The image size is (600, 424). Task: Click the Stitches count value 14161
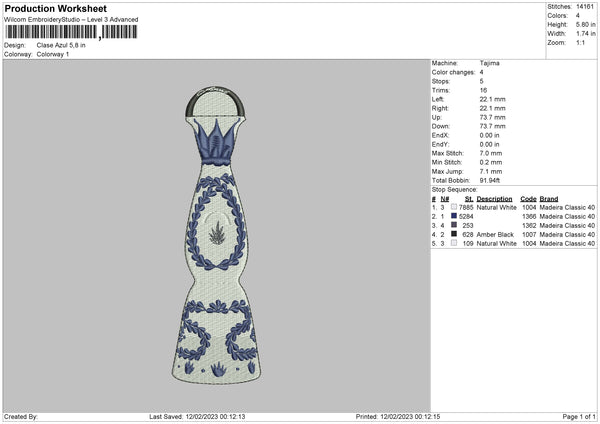click(x=585, y=7)
